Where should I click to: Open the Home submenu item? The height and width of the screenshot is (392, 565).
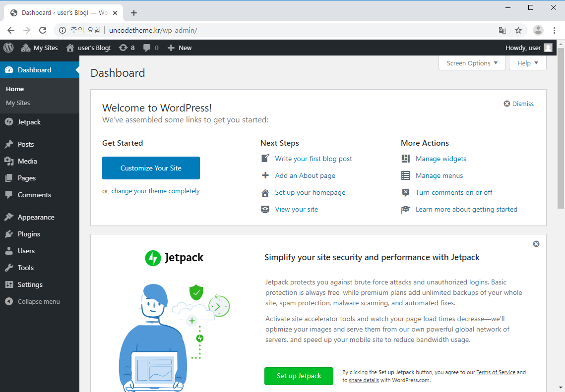(15, 89)
